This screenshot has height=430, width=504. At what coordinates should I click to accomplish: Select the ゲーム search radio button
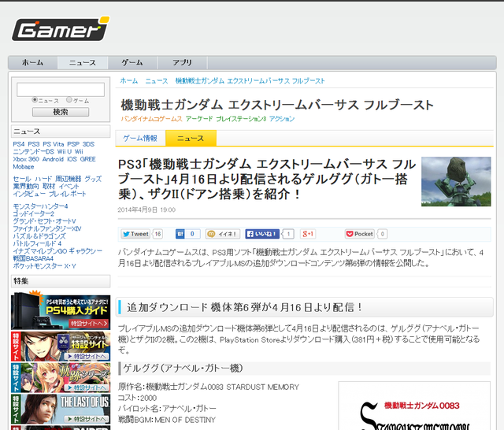coord(69,100)
